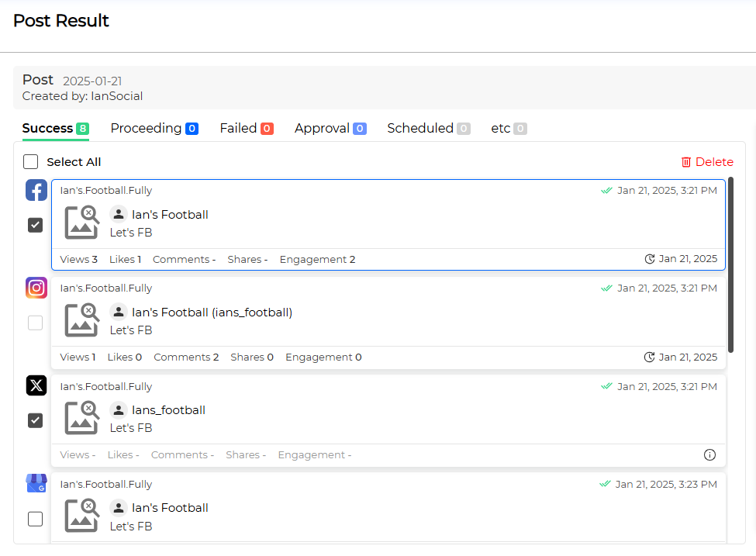
Task: Open the Failed tab
Action: tap(247, 128)
